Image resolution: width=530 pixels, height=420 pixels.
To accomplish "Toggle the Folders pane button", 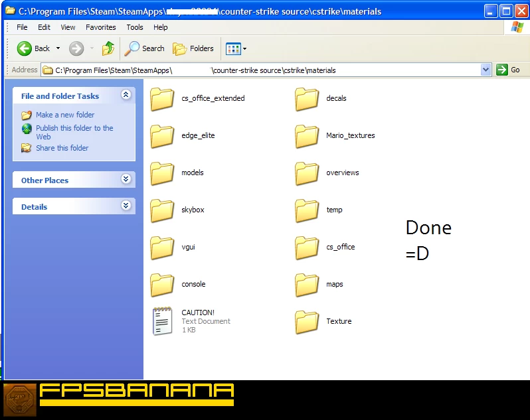I will (193, 48).
